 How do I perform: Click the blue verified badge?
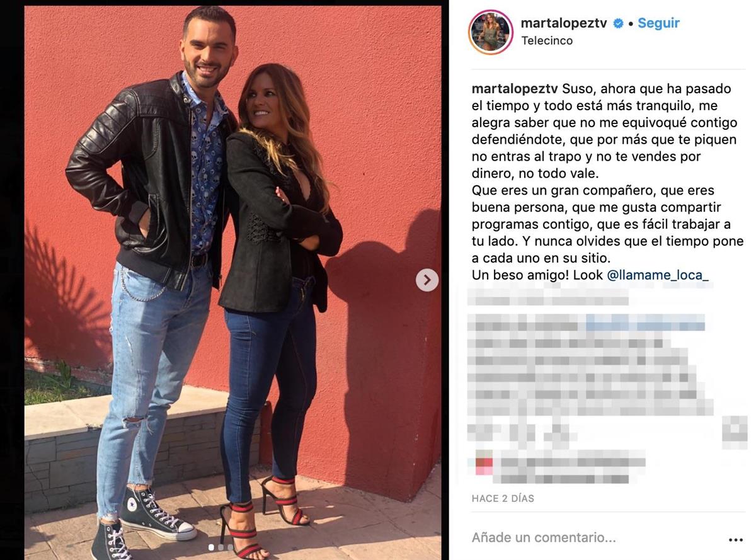click(618, 23)
